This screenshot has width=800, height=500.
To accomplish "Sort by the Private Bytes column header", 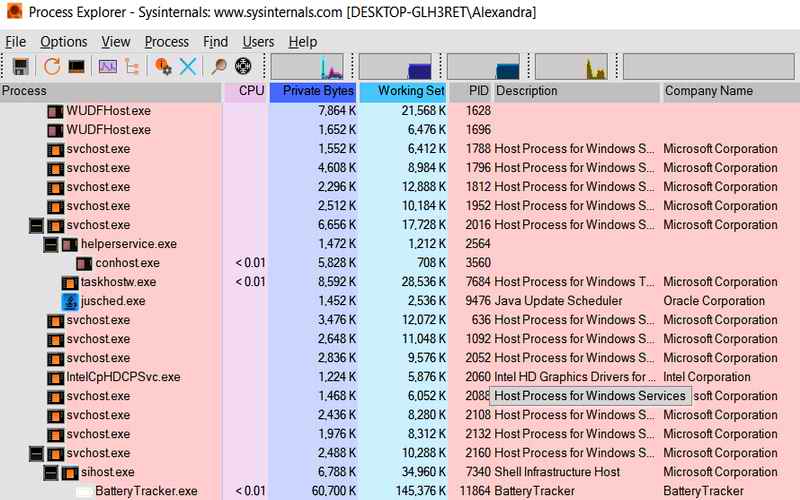I will click(x=313, y=91).
